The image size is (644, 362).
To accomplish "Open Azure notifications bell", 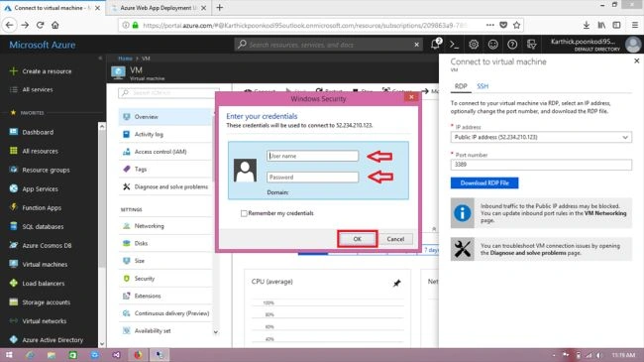I will 435,45.
